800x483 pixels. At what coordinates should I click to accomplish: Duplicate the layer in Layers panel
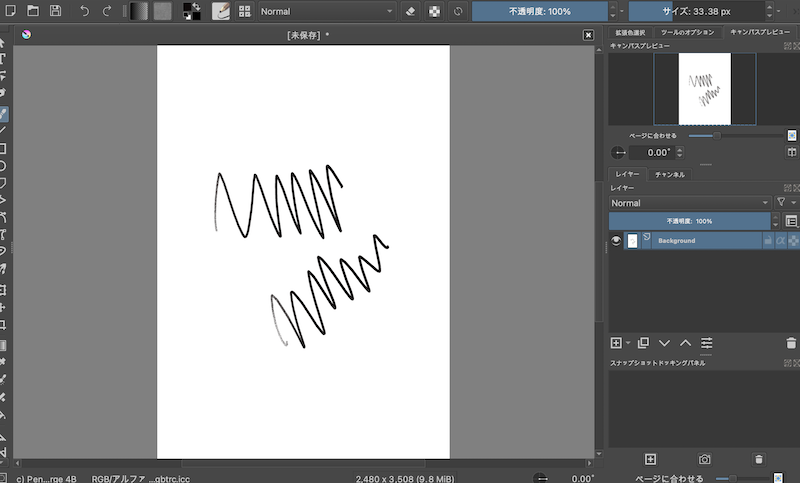click(643, 343)
